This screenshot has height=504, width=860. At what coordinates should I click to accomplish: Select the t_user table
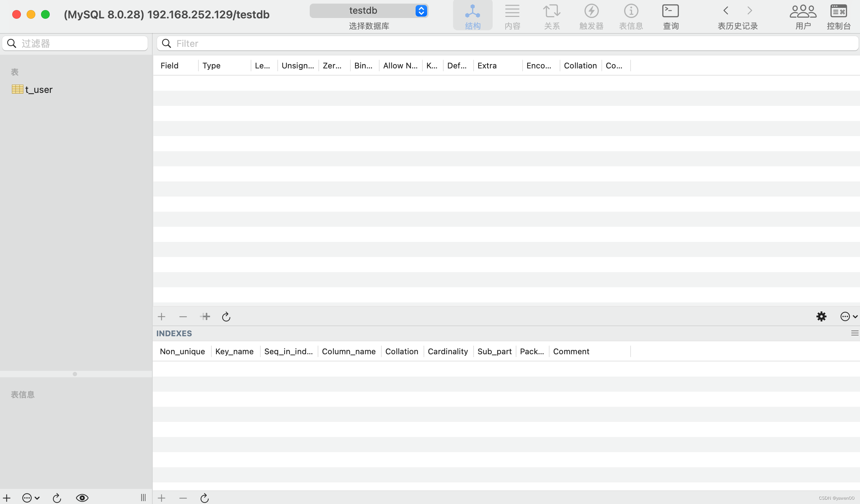click(32, 90)
